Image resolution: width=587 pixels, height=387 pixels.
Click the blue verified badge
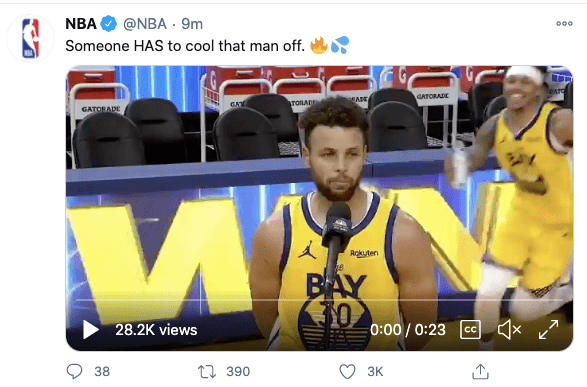109,24
